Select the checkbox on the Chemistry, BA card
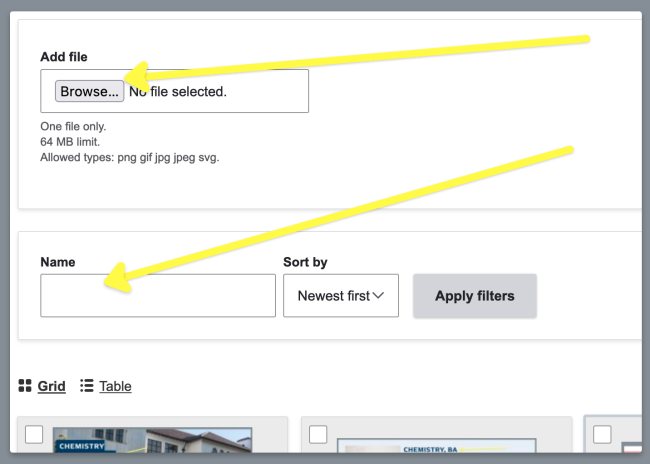Screen dimensions: 650x464 point(318,434)
